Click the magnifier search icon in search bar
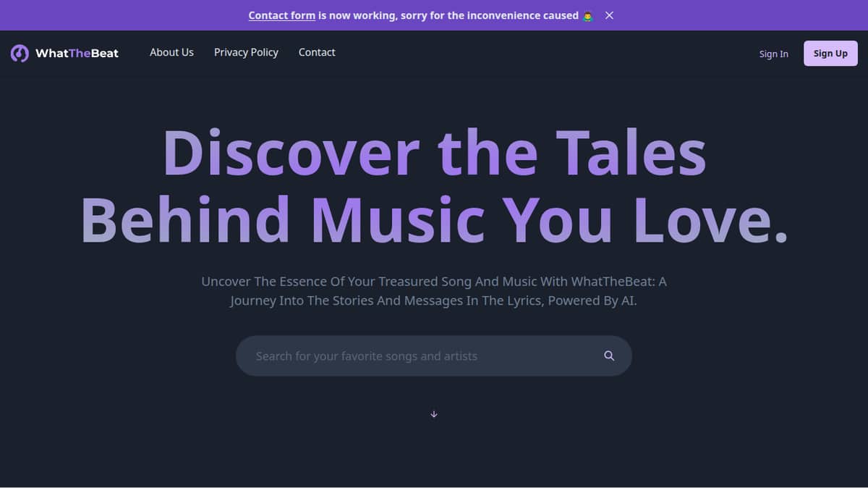The height and width of the screenshot is (488, 868). pos(609,356)
